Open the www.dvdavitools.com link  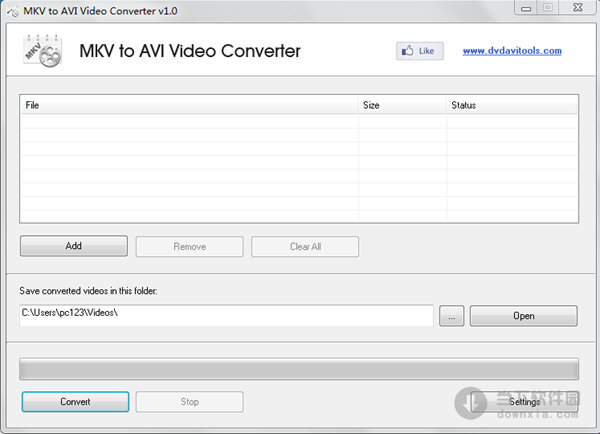click(x=512, y=51)
